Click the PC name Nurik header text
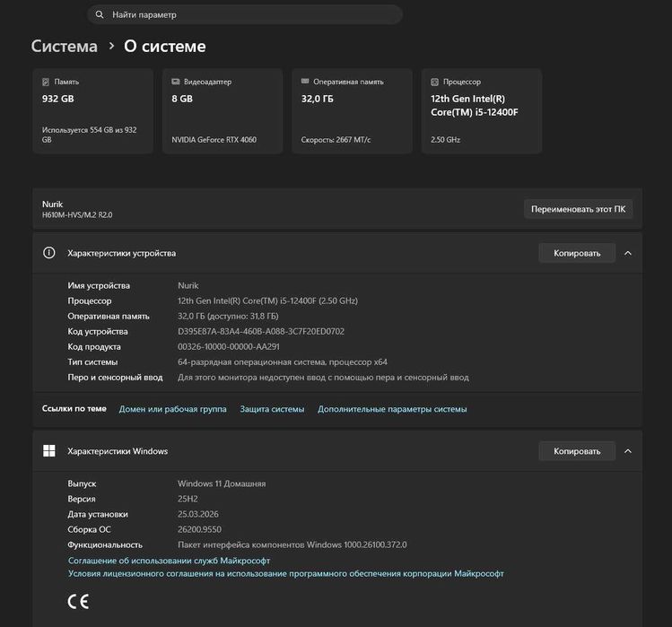 point(52,204)
